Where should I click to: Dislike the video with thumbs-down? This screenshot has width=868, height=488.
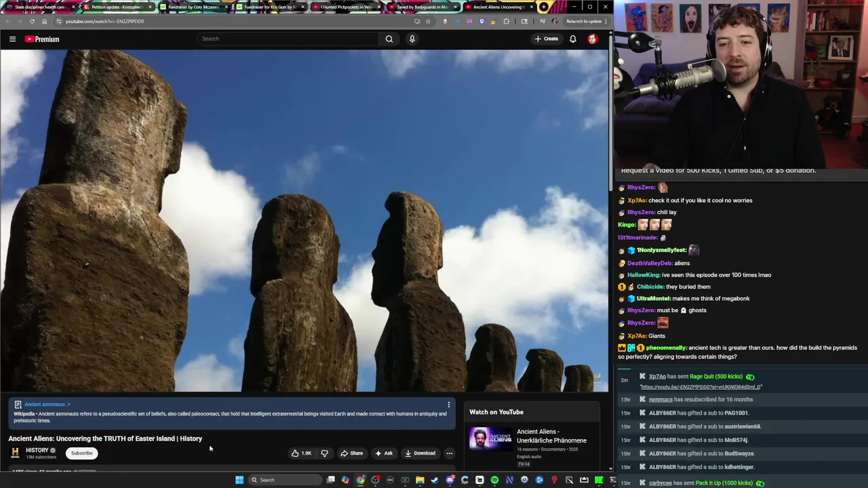324,453
